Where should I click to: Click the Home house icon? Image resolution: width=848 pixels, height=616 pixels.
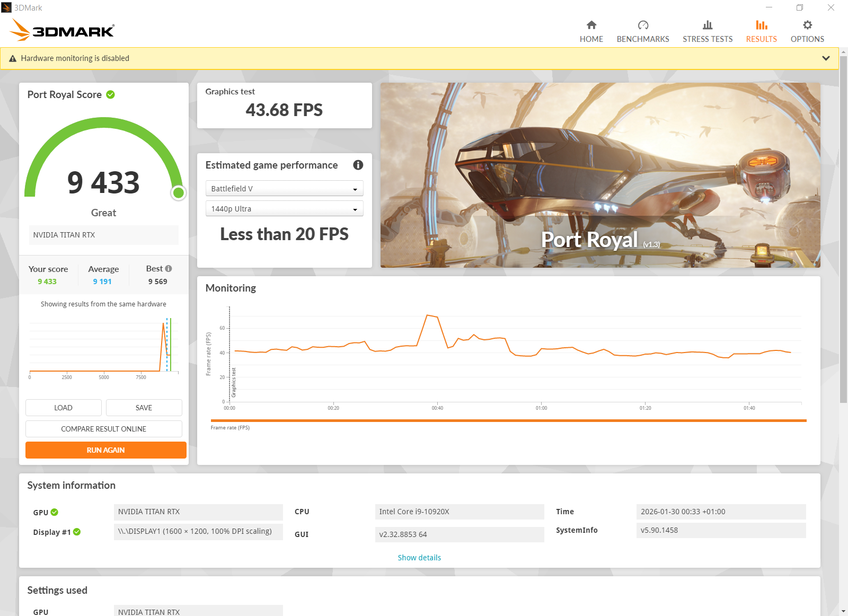coord(591,25)
